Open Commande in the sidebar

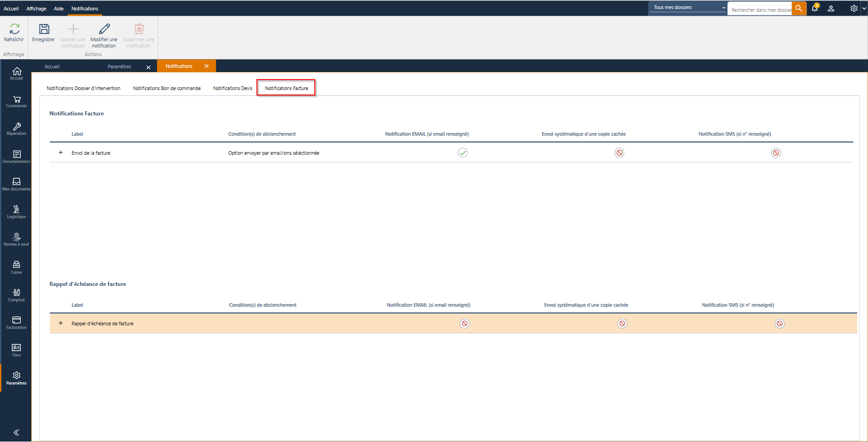tap(17, 101)
